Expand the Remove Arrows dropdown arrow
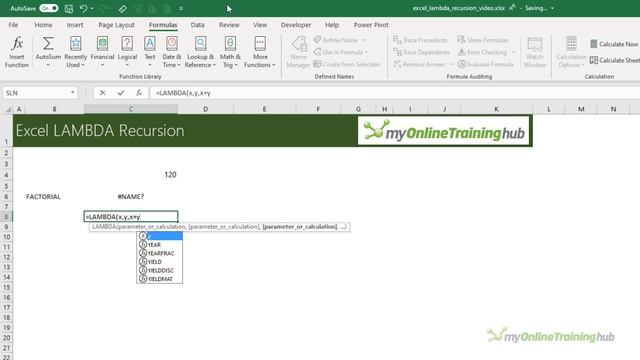Screen dimensions: 640x360 pyautogui.click(x=451, y=64)
